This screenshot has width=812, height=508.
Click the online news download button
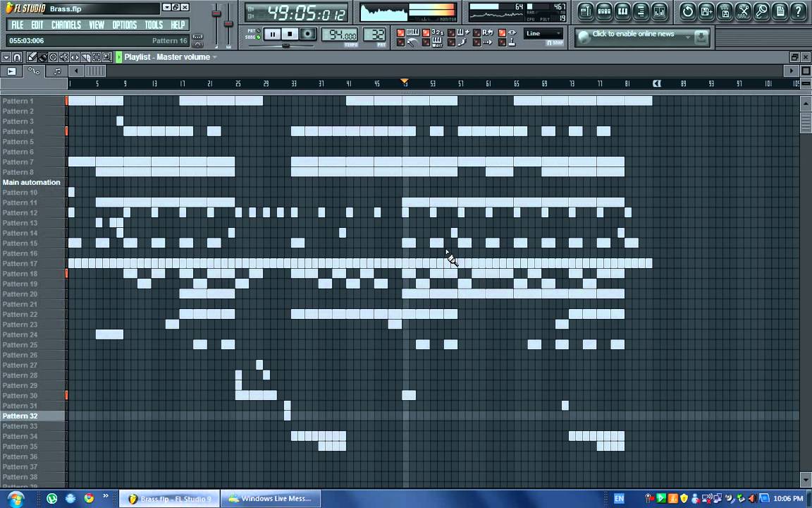click(701, 37)
